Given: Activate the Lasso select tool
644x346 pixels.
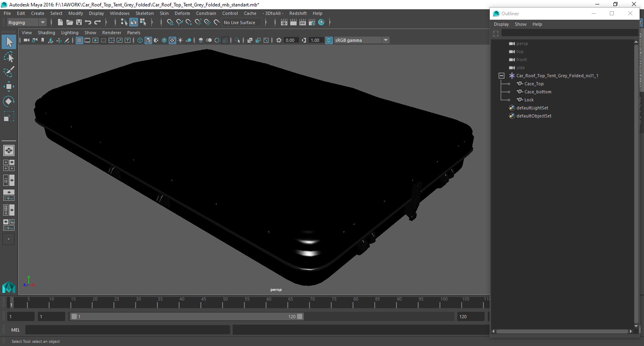Looking at the screenshot, I should click(9, 57).
